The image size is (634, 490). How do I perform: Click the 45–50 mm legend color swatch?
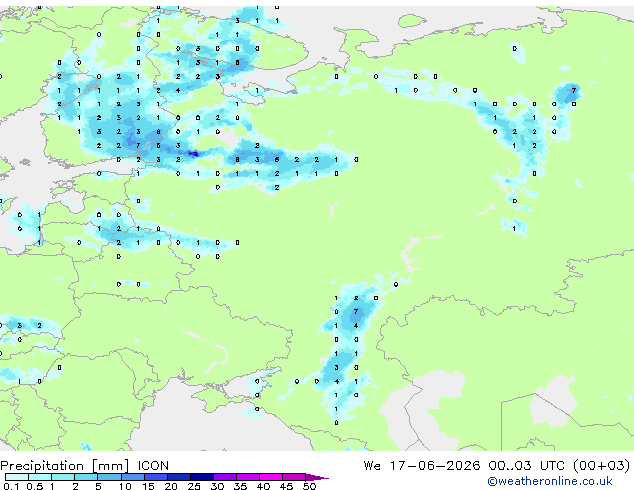[293, 477]
